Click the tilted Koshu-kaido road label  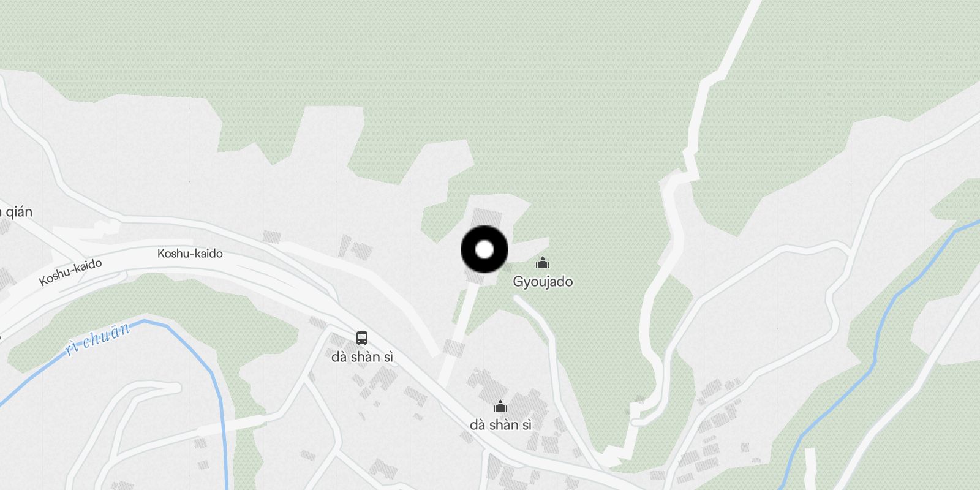(x=70, y=272)
